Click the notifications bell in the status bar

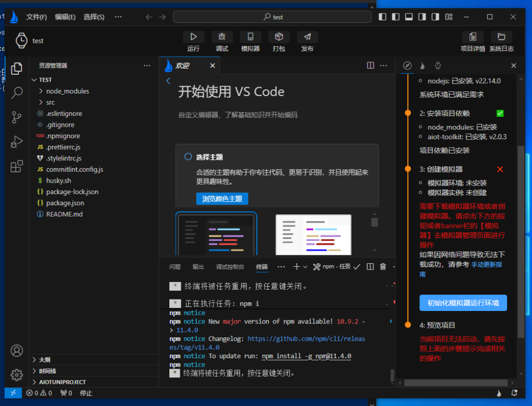click(514, 393)
